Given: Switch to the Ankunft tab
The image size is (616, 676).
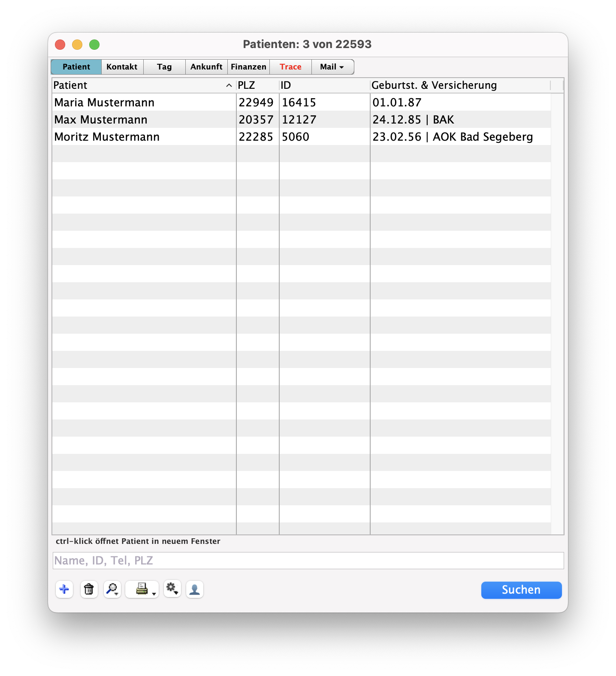Looking at the screenshot, I should click(206, 67).
